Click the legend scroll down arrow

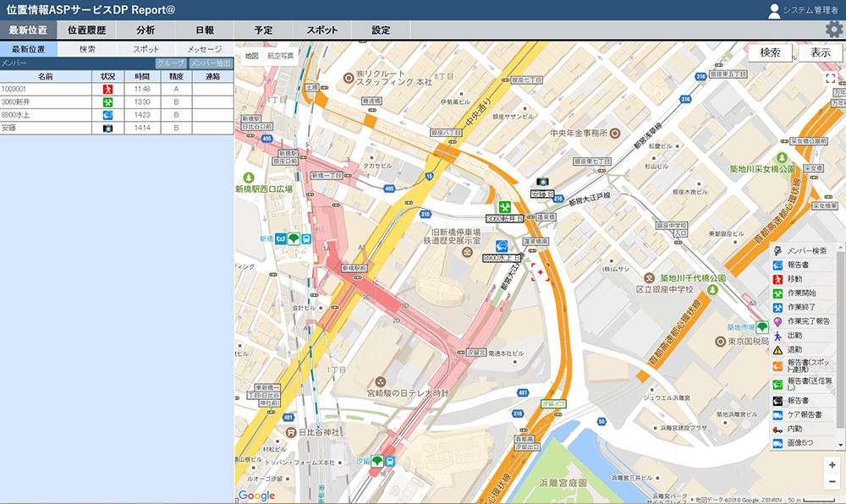[839, 446]
